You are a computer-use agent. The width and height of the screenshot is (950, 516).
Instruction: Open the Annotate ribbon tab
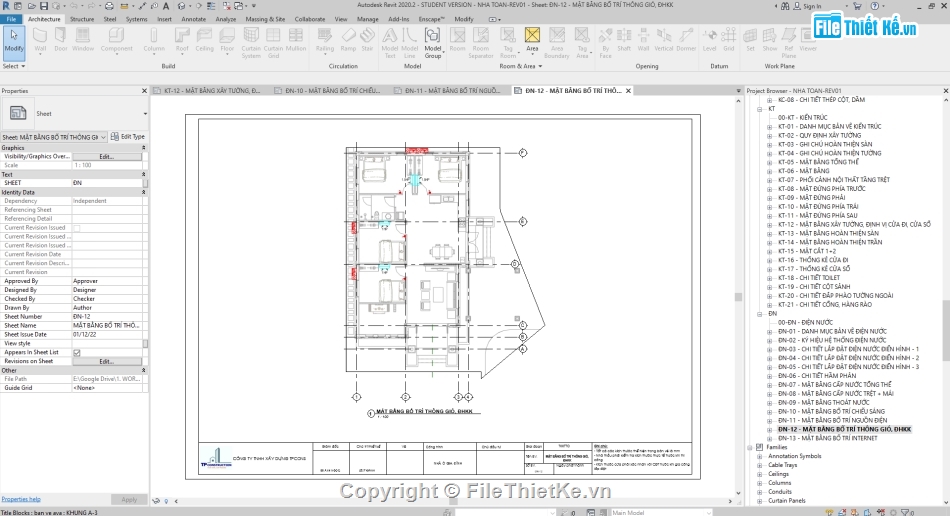point(193,19)
